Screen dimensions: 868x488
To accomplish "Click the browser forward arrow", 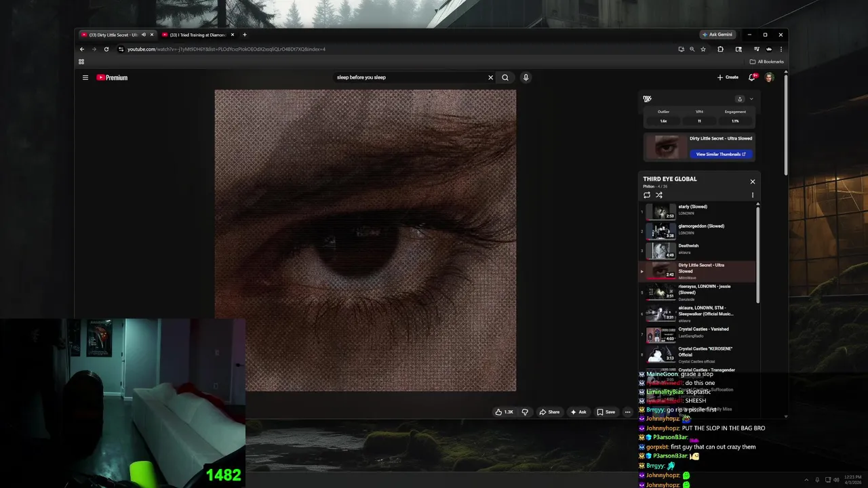I will [94, 49].
